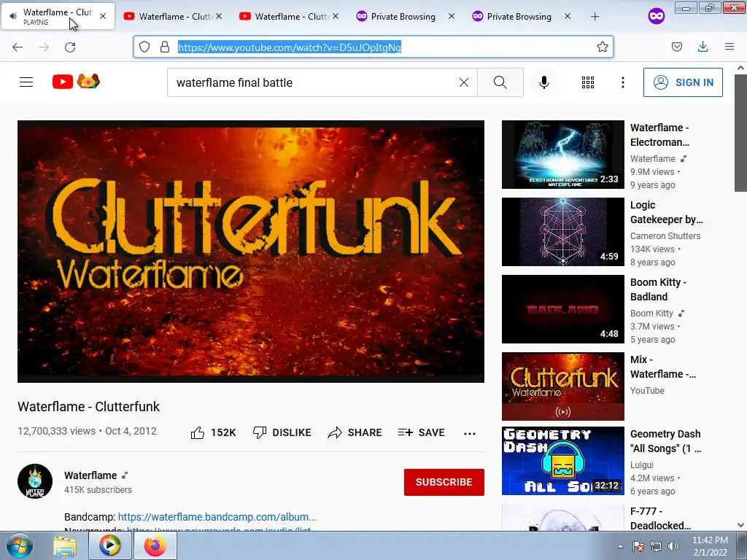Subscribe to the Waterflame channel
The width and height of the screenshot is (747, 560).
coord(444,482)
